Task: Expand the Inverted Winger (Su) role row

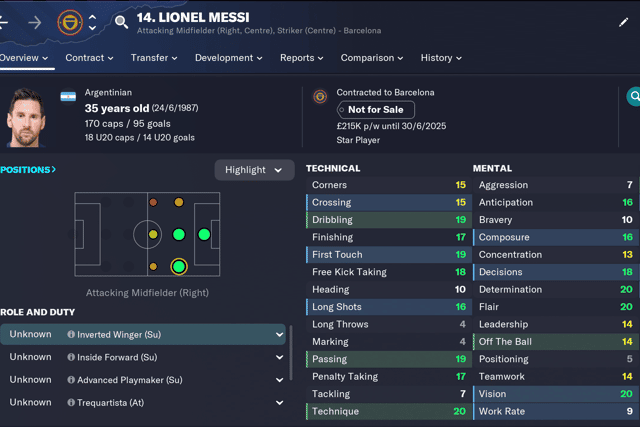Action: (x=143, y=334)
